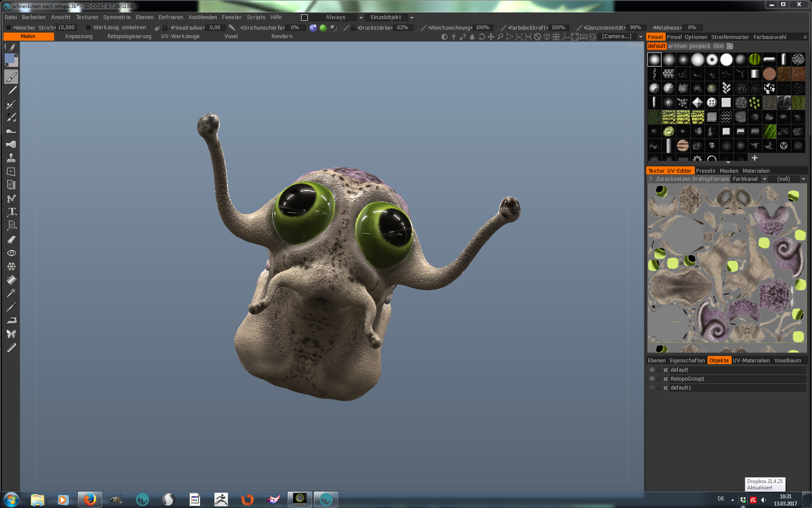Hide the RetopoGroup1 object via eye icon

(x=652, y=379)
